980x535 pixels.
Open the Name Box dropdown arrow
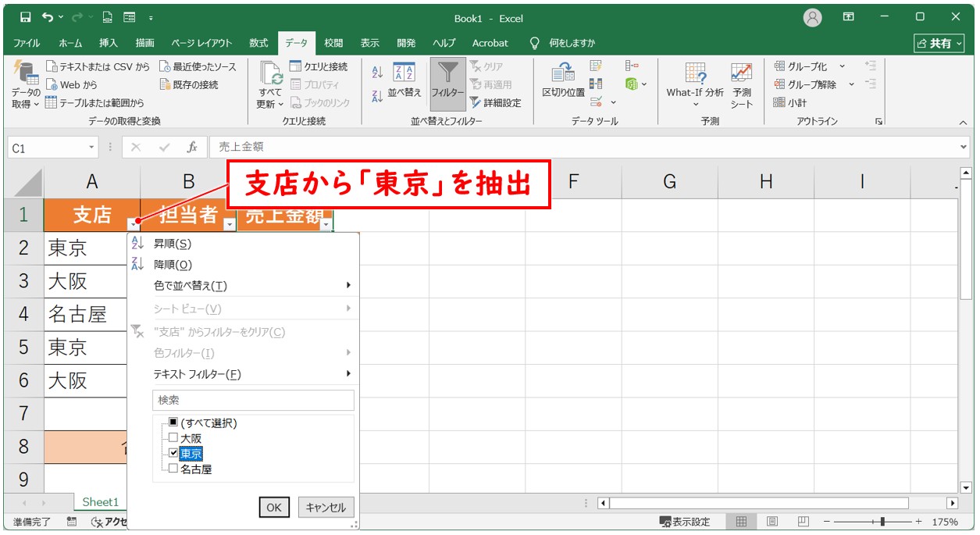(92, 148)
